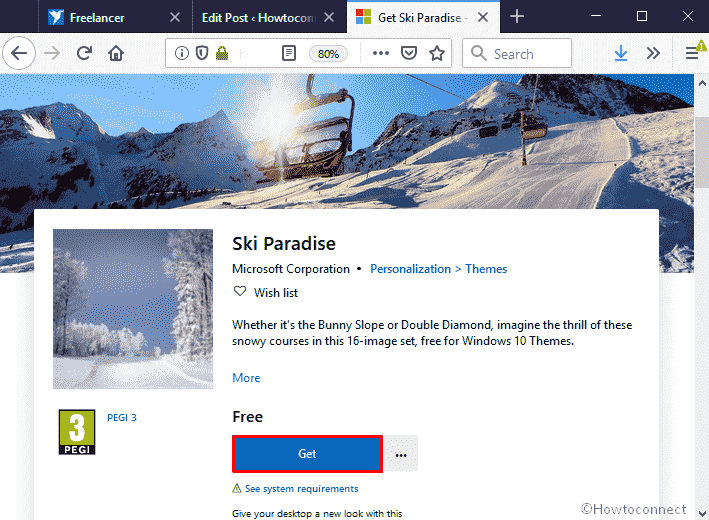Screen dimensions: 709x520
Task: Reset the 80% zoom level badge
Action: click(328, 54)
